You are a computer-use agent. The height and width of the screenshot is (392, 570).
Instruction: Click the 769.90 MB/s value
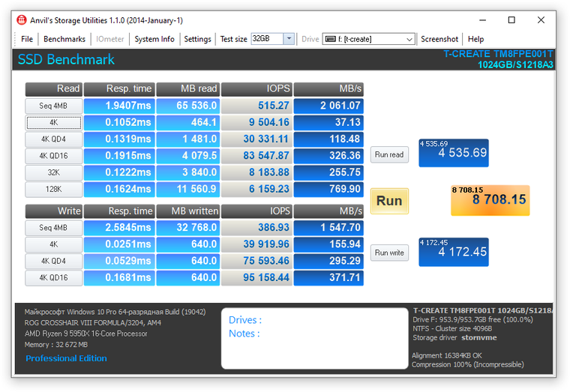pyautogui.click(x=328, y=190)
